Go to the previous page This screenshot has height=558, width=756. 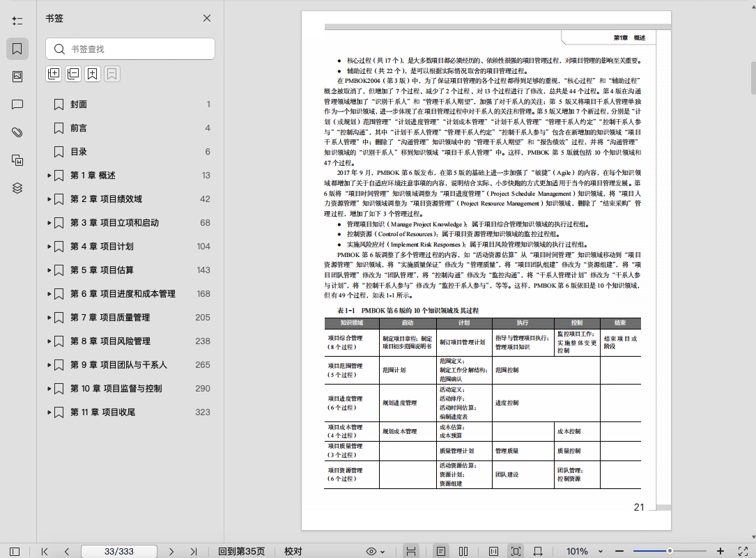66,551
